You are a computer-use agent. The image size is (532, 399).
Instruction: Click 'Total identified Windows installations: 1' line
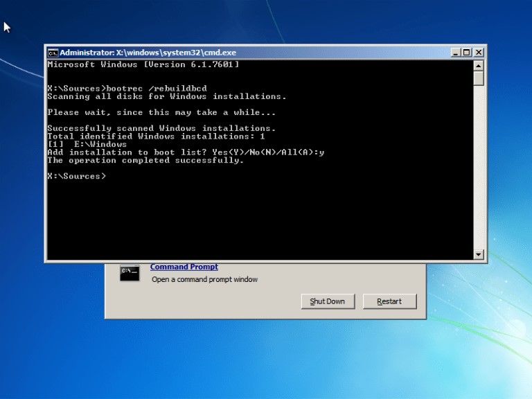(x=156, y=136)
